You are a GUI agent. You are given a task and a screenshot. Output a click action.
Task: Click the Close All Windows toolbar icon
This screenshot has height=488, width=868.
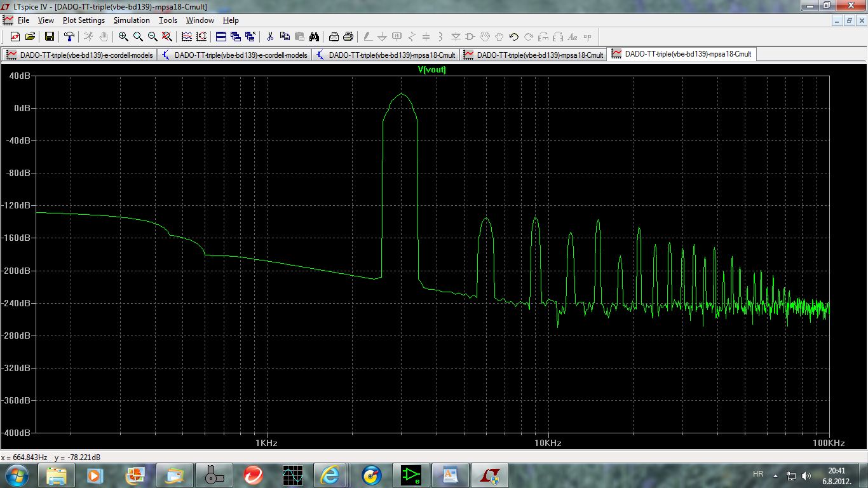click(x=250, y=37)
